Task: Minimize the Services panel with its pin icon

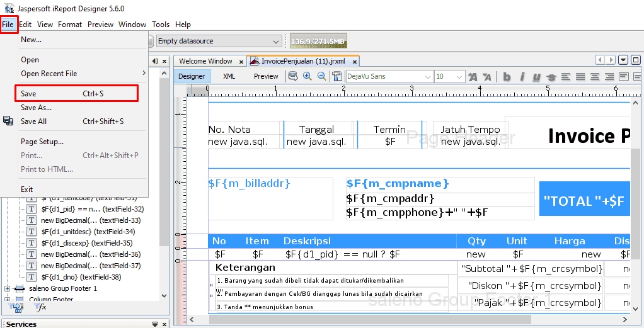Action: (155, 324)
